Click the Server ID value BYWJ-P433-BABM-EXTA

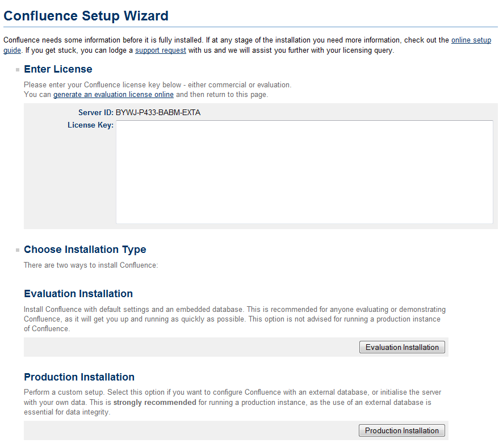158,112
